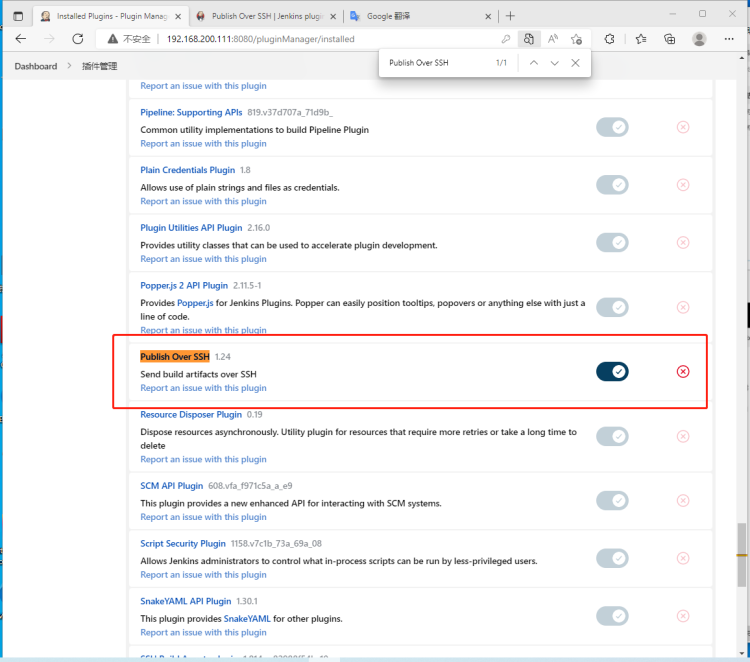Uninstall icon for Plain Credentials Plugin
The width and height of the screenshot is (750, 662).
click(683, 185)
